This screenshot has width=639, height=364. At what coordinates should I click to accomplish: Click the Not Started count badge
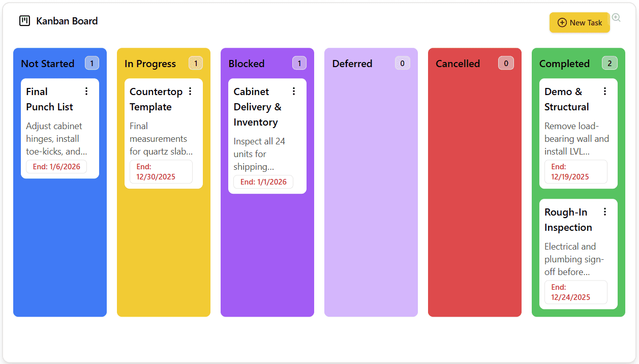tap(92, 63)
